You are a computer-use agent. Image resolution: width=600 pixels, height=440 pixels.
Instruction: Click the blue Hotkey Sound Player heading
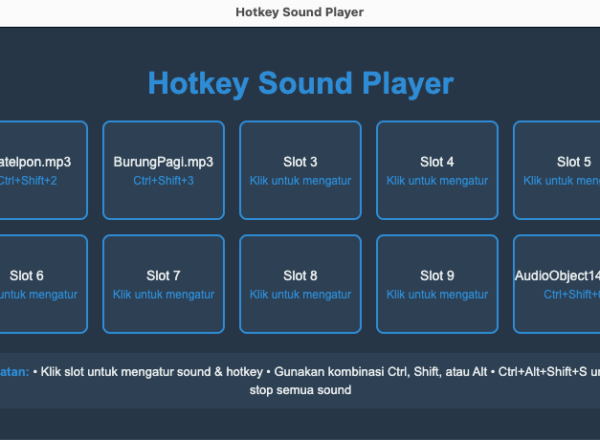[x=300, y=83]
